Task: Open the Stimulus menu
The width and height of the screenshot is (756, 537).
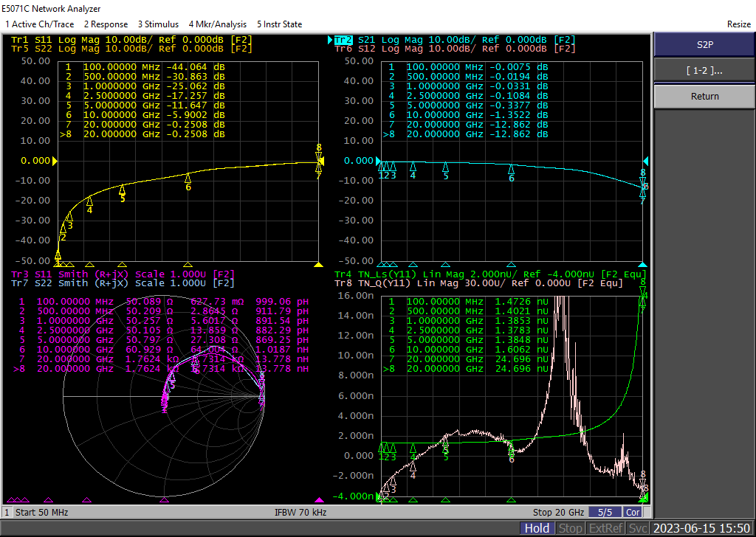Action: pyautogui.click(x=158, y=24)
